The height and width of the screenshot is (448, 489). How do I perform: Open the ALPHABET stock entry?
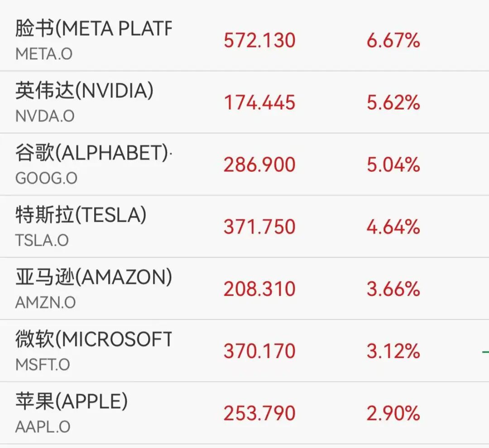[93, 153]
